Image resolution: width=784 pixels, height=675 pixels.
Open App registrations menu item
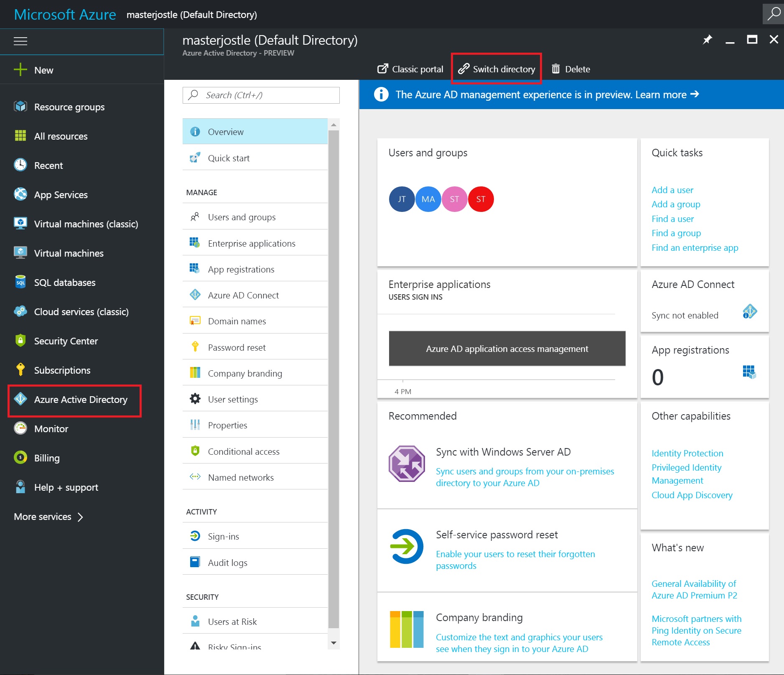pyautogui.click(x=255, y=269)
